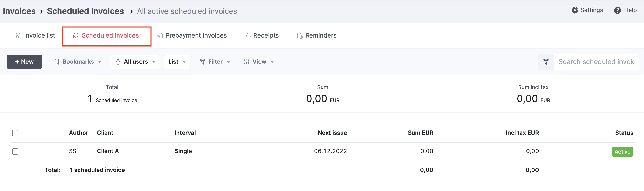This screenshot has width=644, height=191.
Task: Expand the Bookmarks dropdown arrow
Action: pyautogui.click(x=100, y=62)
